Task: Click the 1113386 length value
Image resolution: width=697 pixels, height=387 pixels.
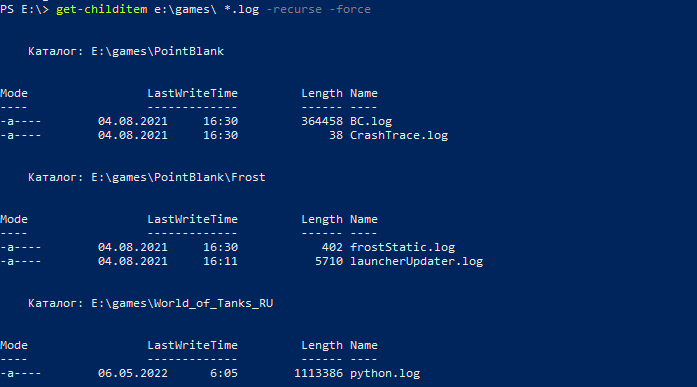Action: (318, 374)
